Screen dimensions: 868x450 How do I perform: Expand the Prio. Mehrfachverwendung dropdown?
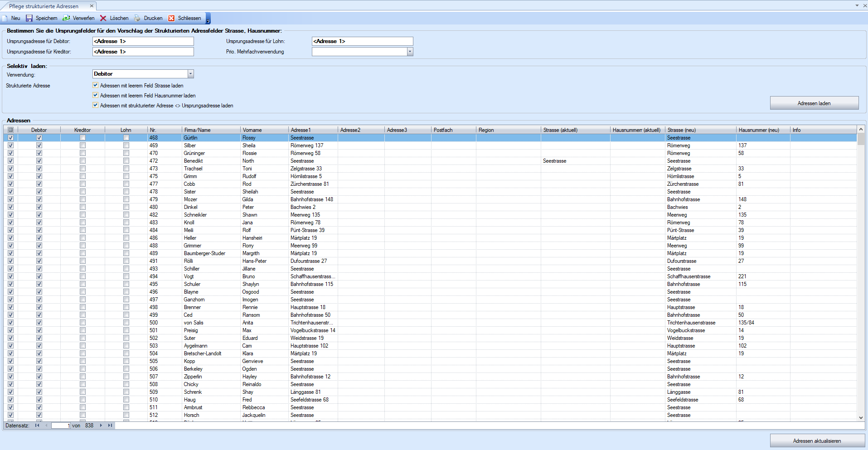[x=410, y=52]
